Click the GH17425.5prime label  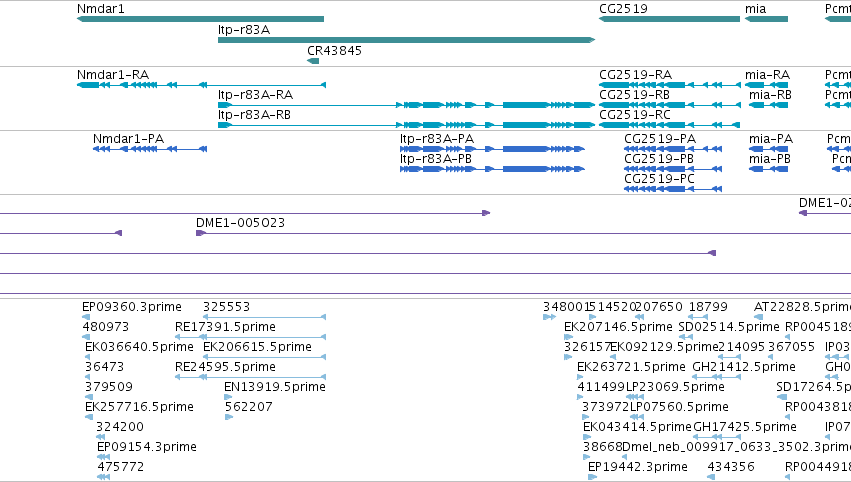pos(745,427)
